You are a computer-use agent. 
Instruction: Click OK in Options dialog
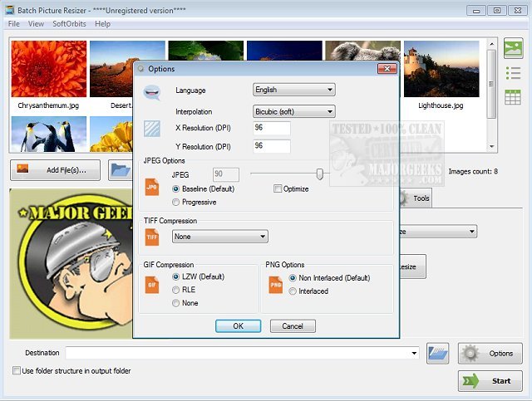(x=239, y=326)
